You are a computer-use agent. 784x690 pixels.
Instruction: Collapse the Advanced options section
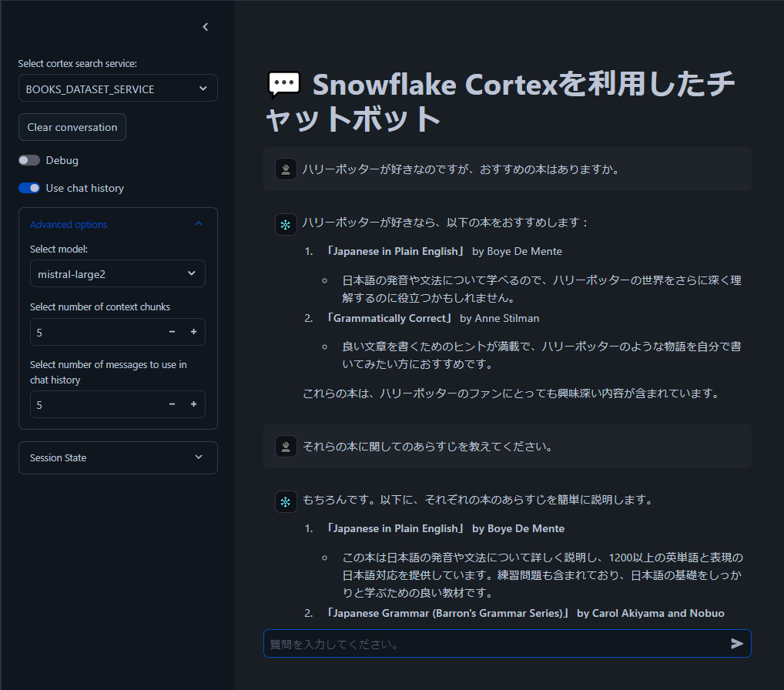click(199, 224)
